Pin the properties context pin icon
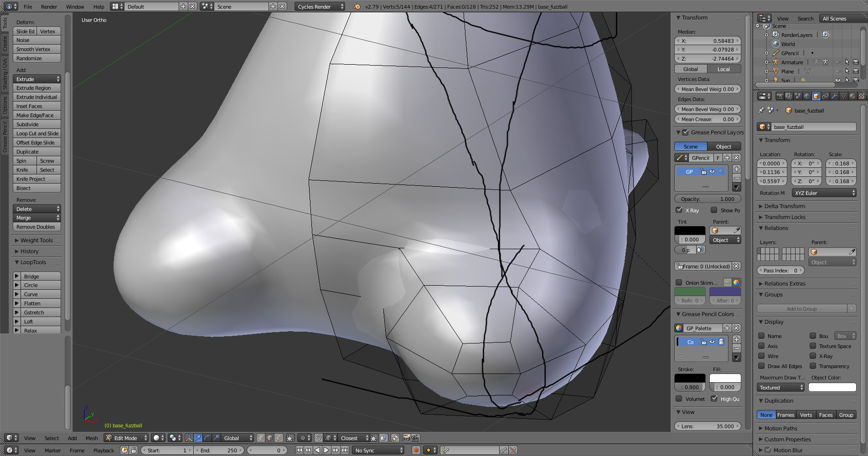Viewport: 868px width, 456px height. pyautogui.click(x=761, y=110)
